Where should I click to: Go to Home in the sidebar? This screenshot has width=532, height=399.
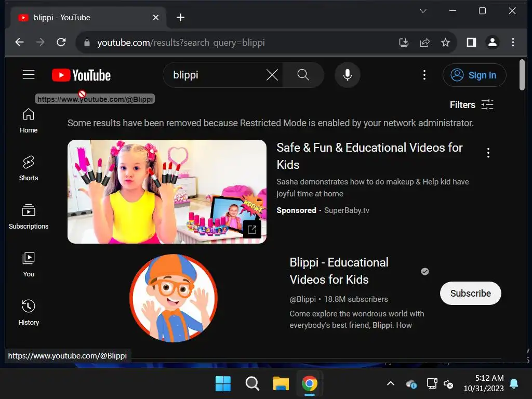coord(29,121)
